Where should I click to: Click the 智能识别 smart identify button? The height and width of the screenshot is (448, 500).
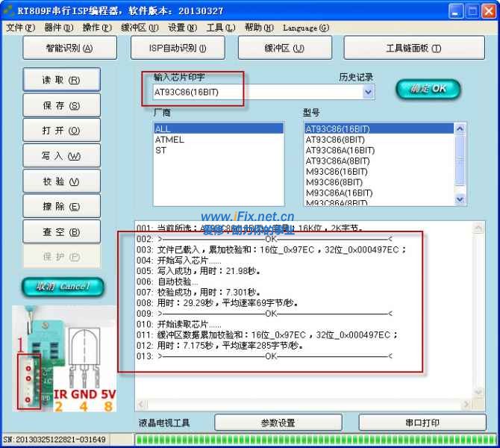tap(69, 49)
